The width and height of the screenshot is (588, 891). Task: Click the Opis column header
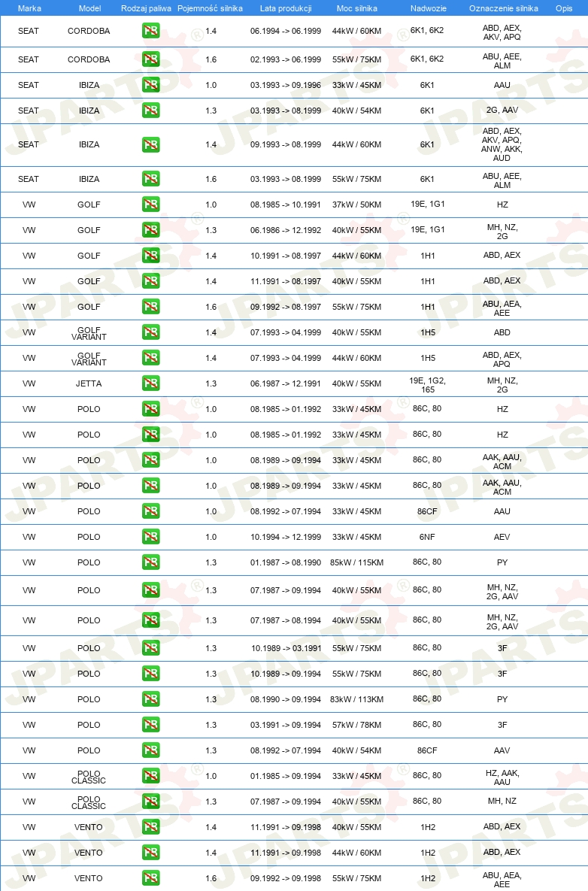coord(564,8)
